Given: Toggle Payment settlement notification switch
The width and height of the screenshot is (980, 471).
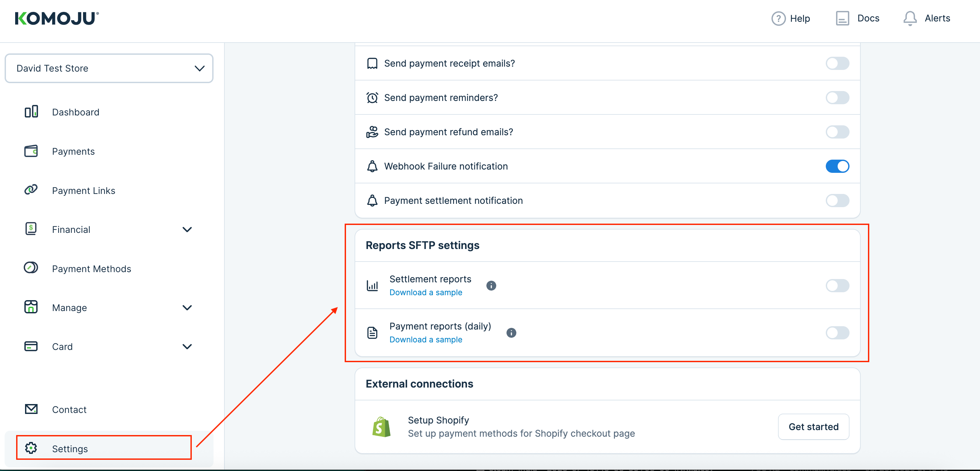Looking at the screenshot, I should click(837, 201).
